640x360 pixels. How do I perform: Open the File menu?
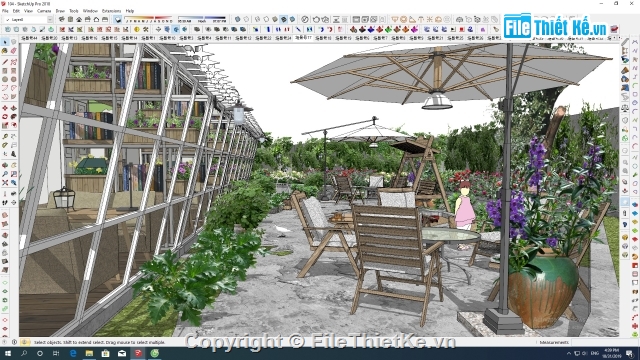pyautogui.click(x=5, y=11)
